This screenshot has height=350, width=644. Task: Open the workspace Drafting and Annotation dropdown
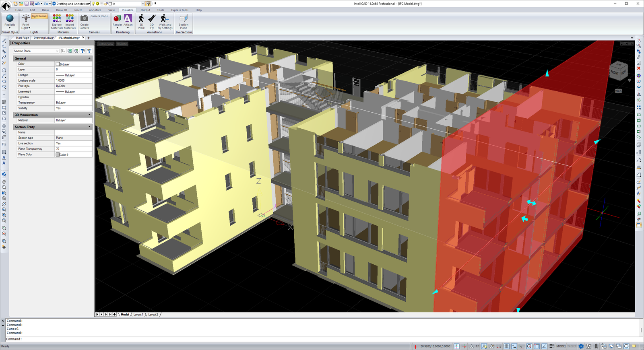(71, 4)
